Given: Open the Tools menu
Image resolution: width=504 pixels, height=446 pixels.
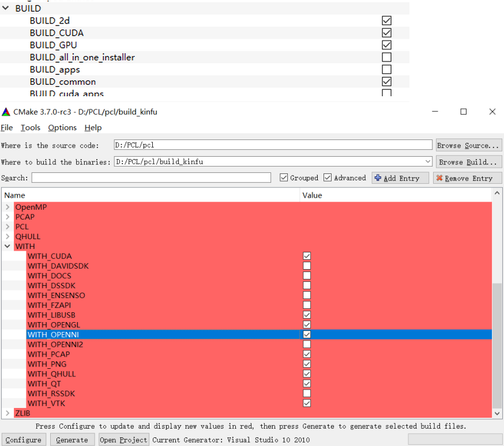Looking at the screenshot, I should 31,127.
